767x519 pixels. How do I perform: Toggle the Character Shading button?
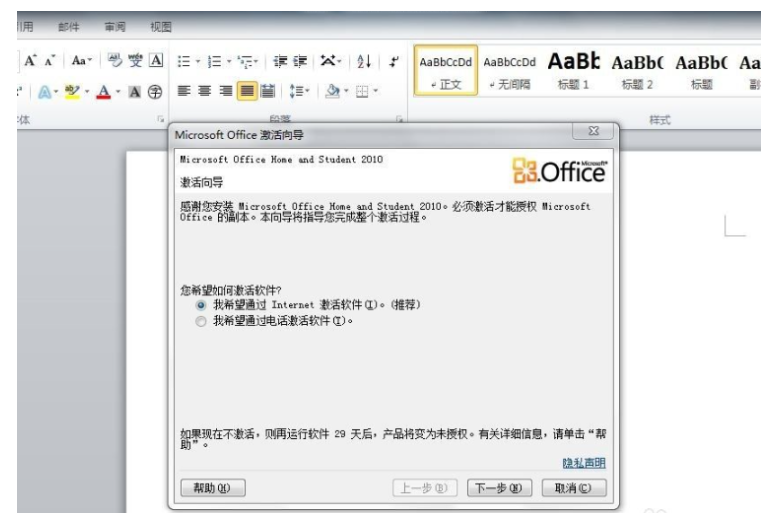pyautogui.click(x=137, y=91)
